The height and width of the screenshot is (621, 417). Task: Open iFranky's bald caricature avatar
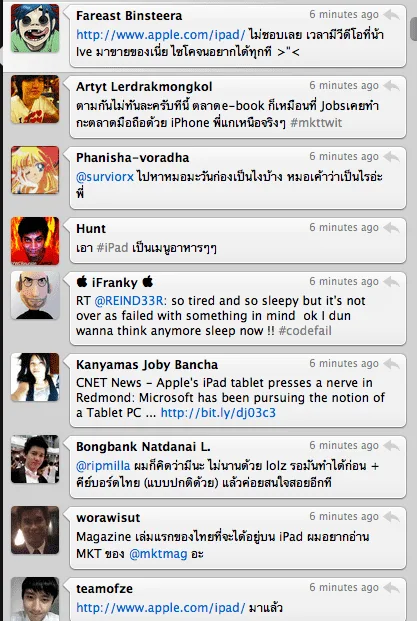[x=35, y=295]
